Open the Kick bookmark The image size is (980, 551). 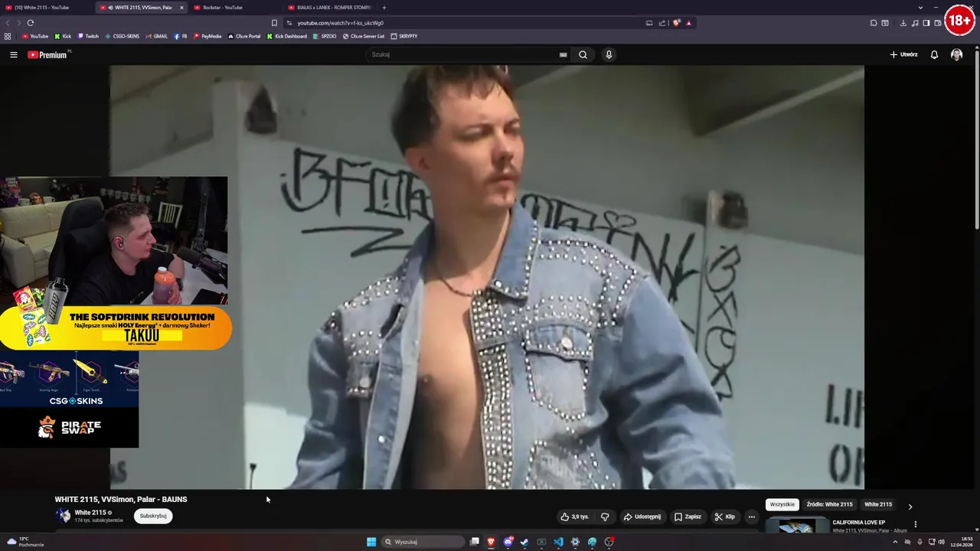[x=63, y=36]
